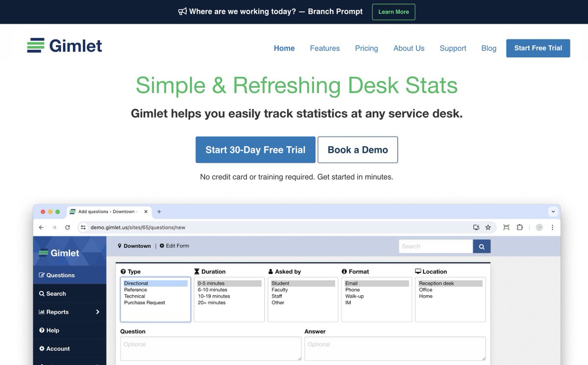588x365 pixels.
Task: Click the Start Free Trial button
Action: (538, 48)
